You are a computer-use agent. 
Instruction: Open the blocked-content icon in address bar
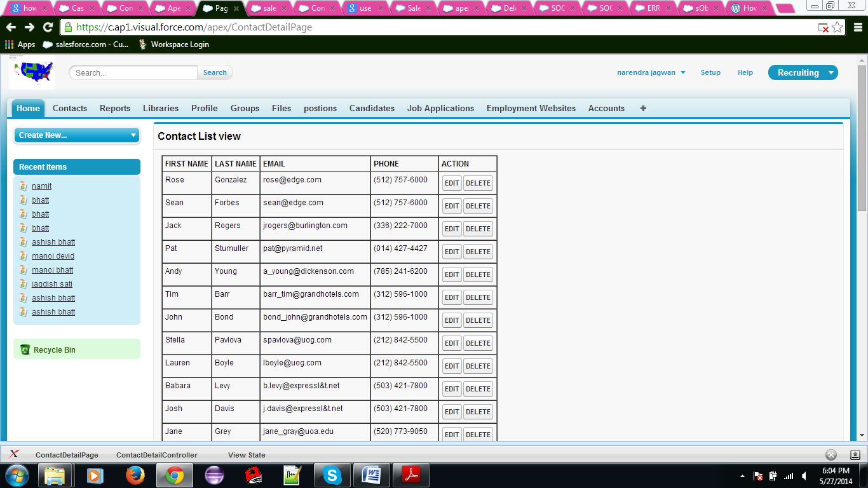[823, 28]
